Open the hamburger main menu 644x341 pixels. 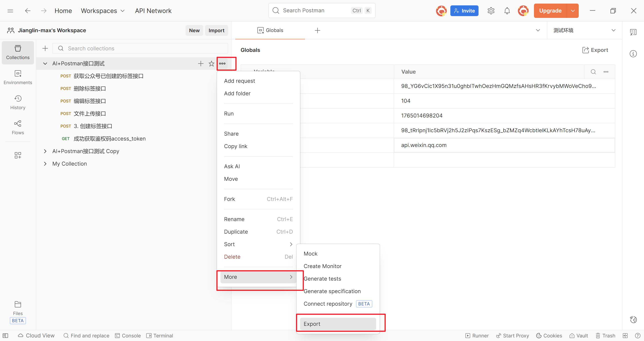10,11
